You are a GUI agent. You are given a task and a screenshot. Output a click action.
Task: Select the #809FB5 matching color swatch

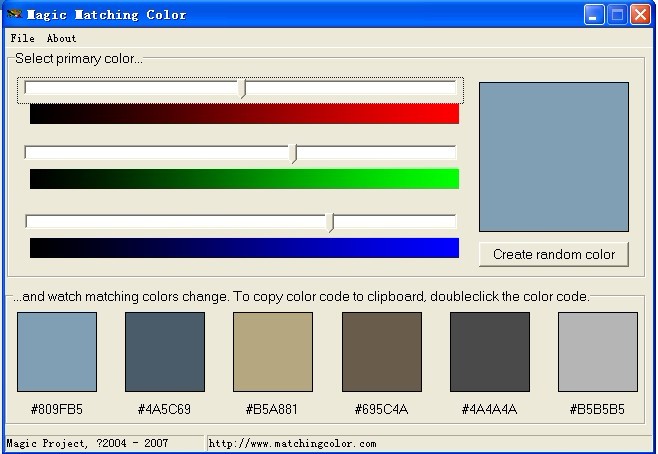57,352
